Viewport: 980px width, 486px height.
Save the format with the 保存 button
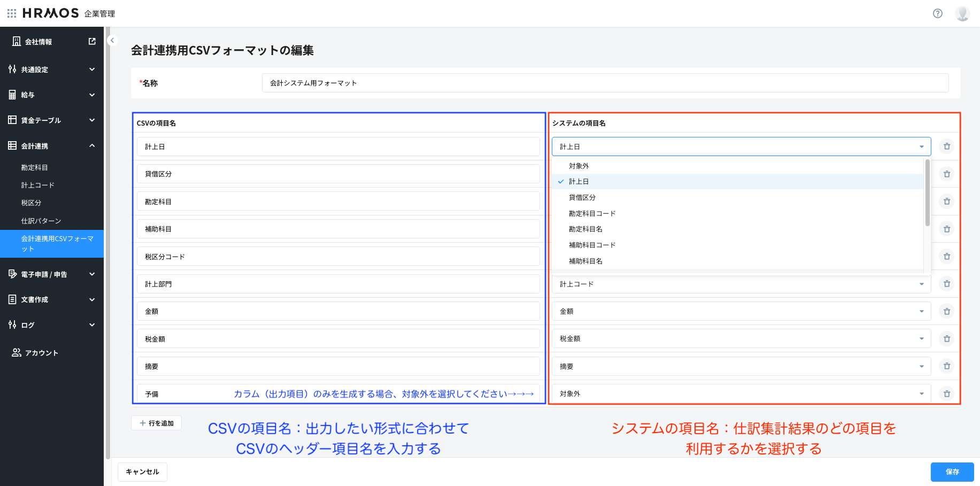click(x=953, y=472)
